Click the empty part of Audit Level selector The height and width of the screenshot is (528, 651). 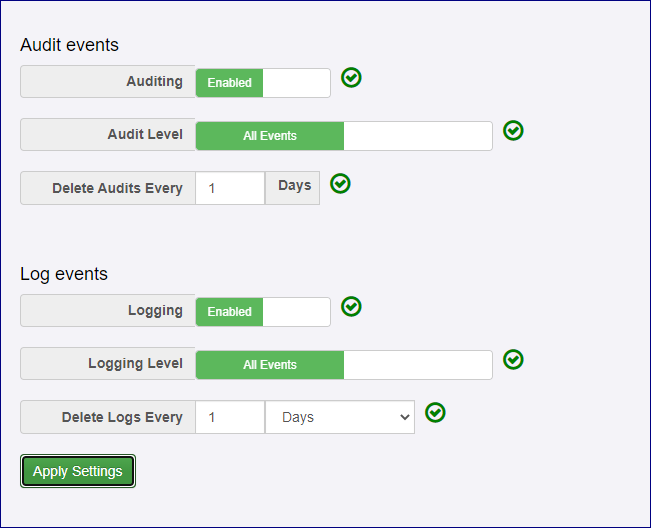click(x=417, y=136)
